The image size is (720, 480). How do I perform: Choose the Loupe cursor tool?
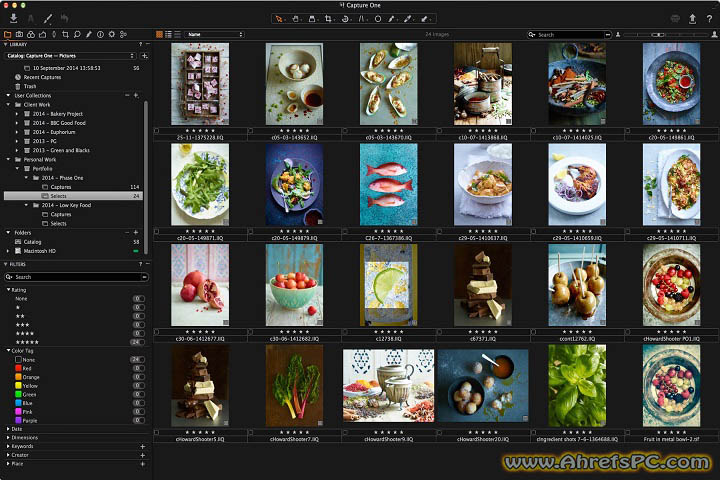(312, 19)
